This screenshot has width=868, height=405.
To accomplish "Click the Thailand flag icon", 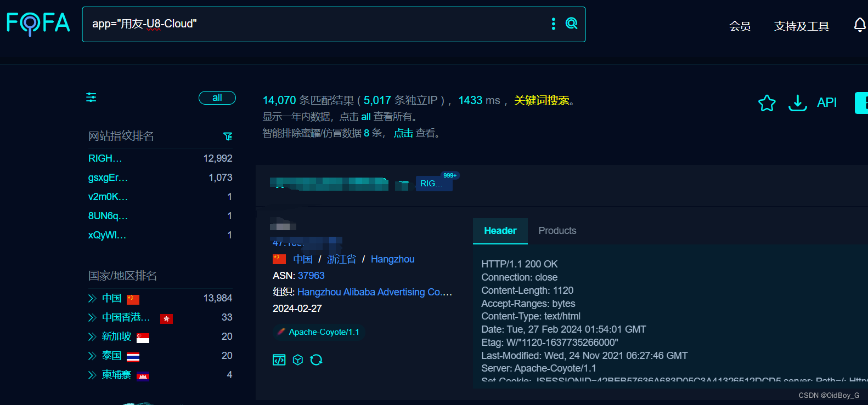I will coord(133,357).
